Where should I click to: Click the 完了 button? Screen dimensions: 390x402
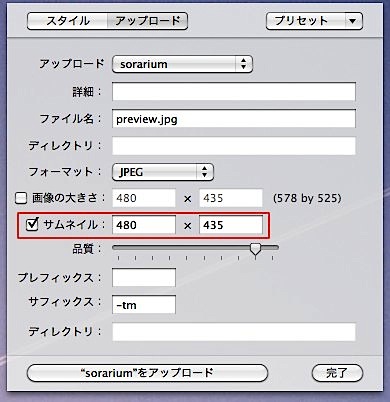(x=337, y=373)
